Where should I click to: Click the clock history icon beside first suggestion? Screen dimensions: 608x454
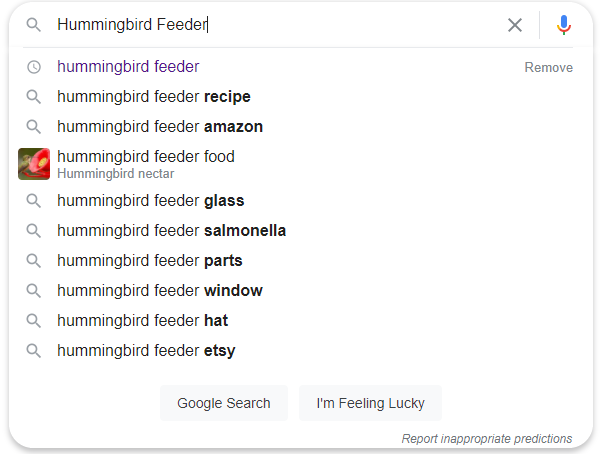point(34,67)
